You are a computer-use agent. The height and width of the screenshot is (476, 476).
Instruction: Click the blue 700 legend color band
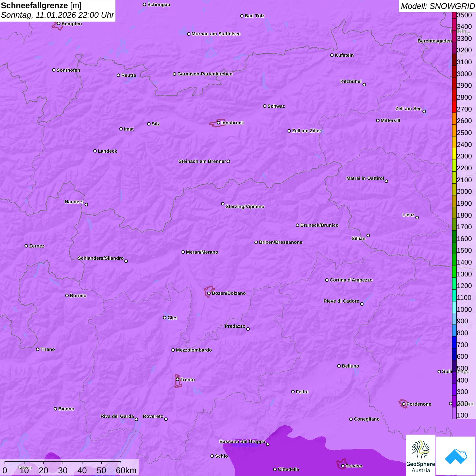coord(454,342)
